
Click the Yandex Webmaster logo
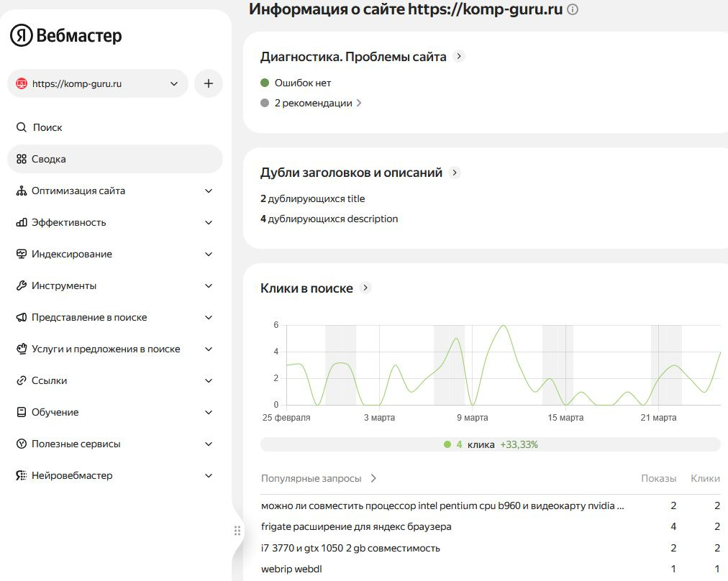[x=65, y=35]
